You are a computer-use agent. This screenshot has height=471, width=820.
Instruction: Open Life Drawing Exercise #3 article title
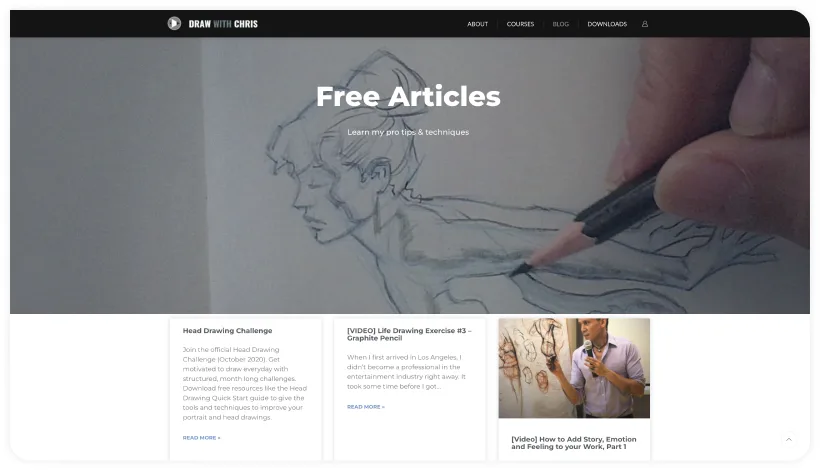409,335
